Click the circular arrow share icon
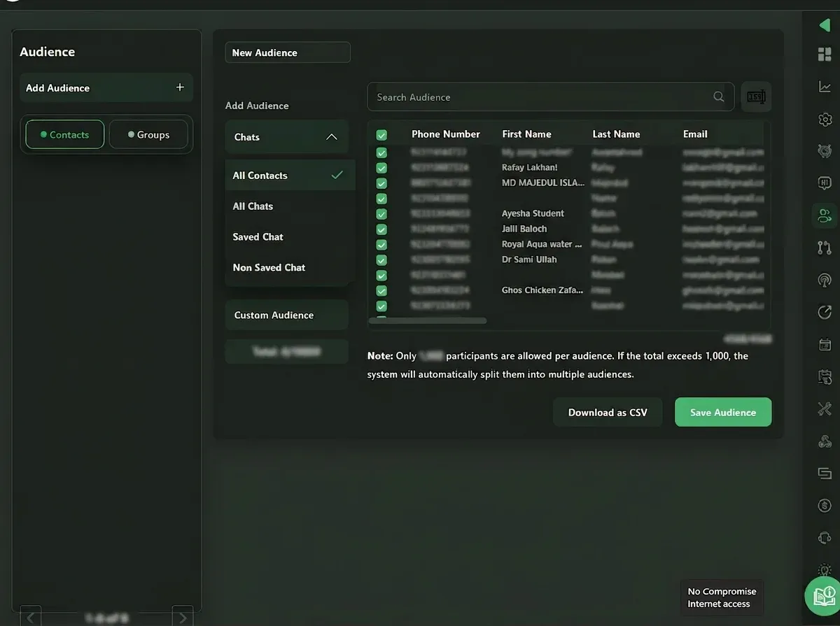This screenshot has height=626, width=840. click(825, 312)
